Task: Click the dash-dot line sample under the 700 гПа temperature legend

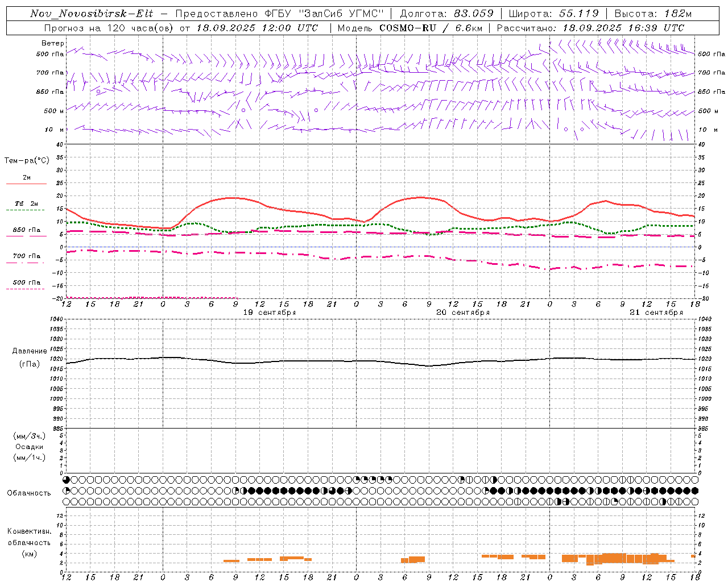Action: coord(25,263)
